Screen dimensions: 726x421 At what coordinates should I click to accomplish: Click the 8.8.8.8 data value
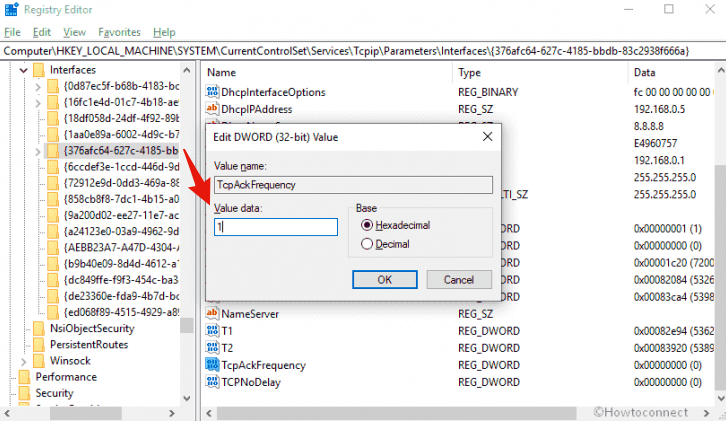pos(649,126)
